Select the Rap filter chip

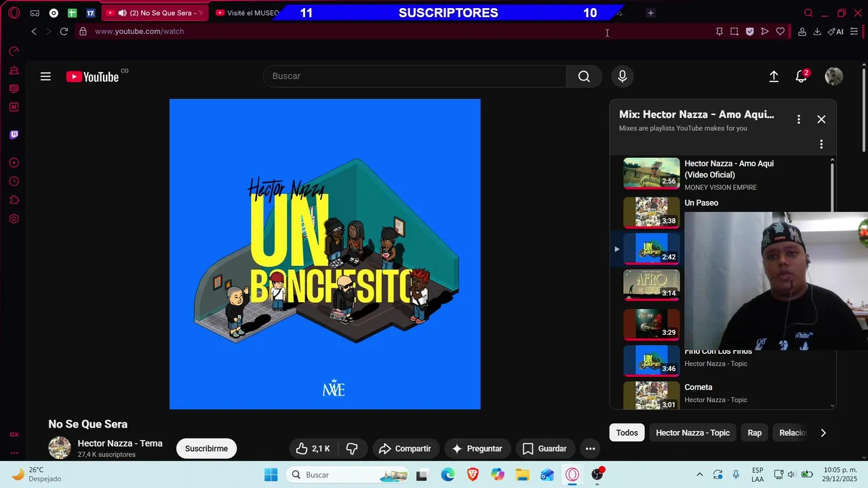tap(755, 432)
